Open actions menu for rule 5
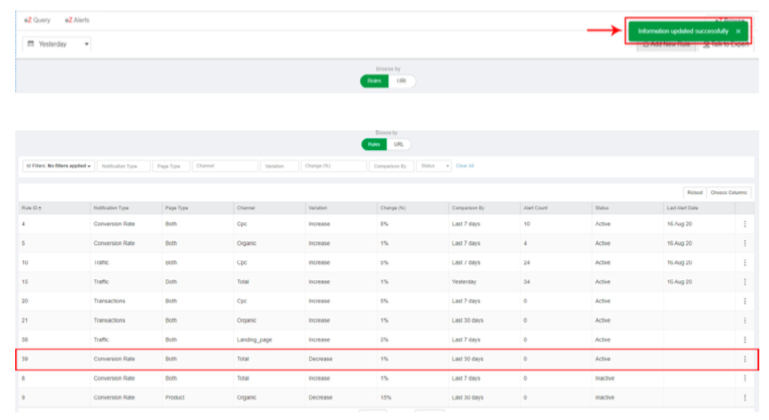 point(744,243)
